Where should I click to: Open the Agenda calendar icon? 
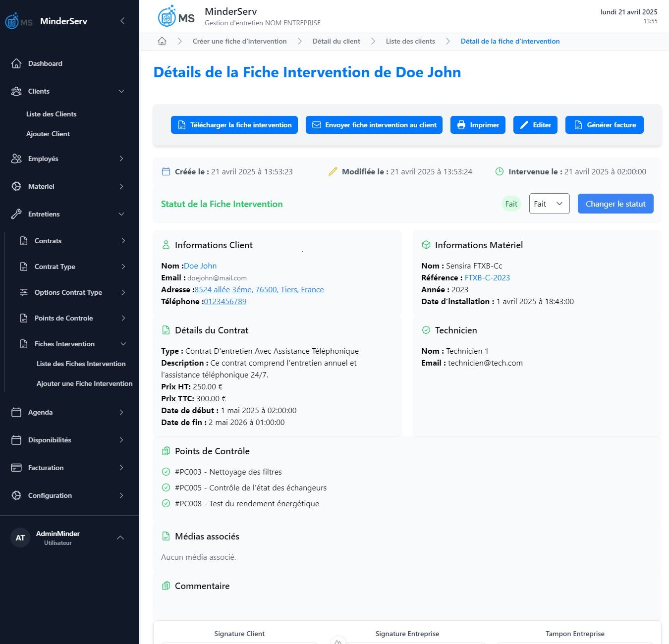coord(16,412)
